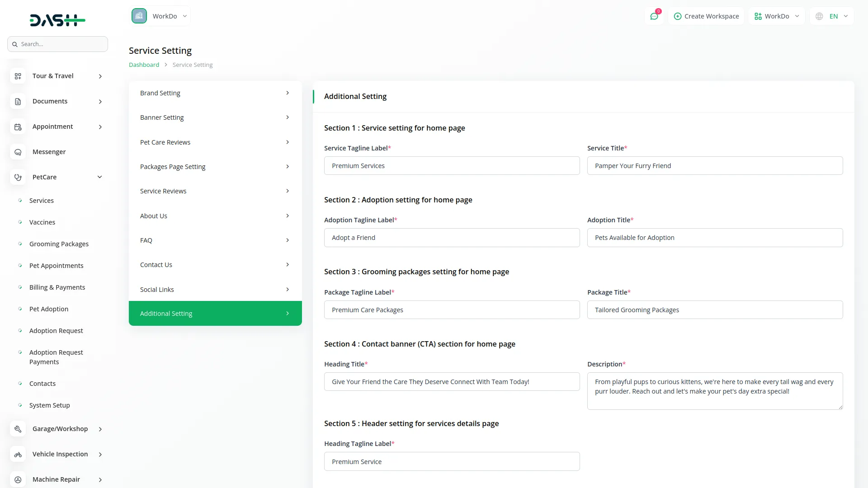Screen dimensions: 868x488
Task: Open the EN language dropdown
Action: 832,16
